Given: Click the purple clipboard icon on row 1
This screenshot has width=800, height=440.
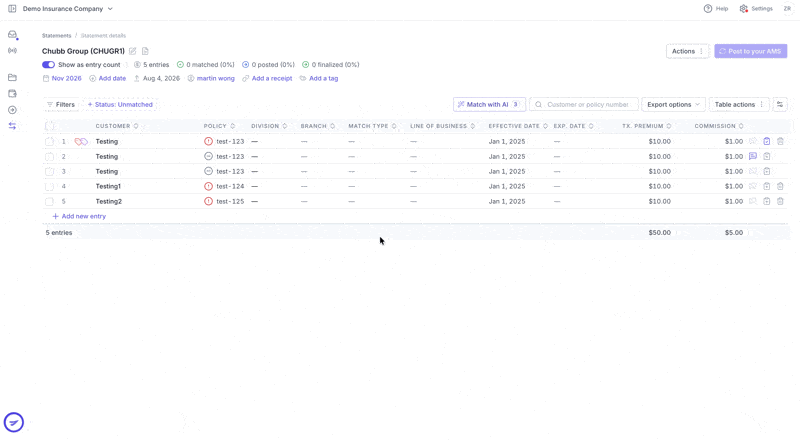Looking at the screenshot, I should (x=766, y=141).
